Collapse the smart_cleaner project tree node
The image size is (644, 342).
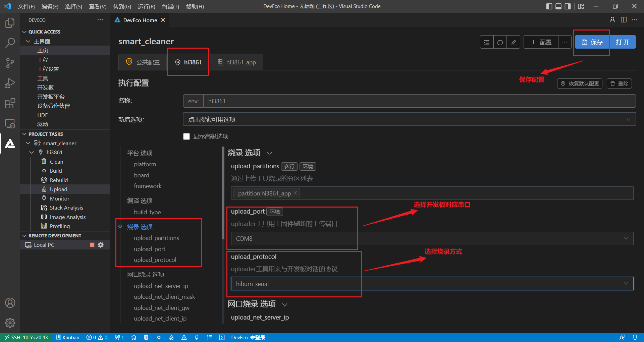(28, 143)
